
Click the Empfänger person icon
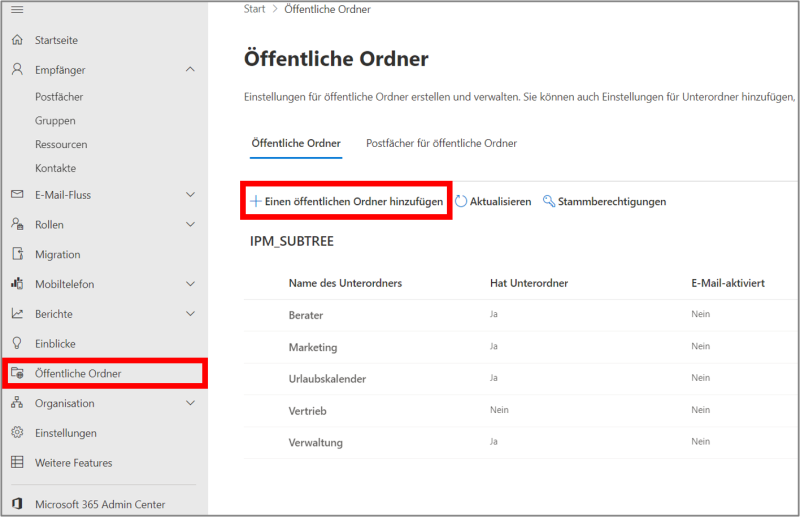pos(17,69)
